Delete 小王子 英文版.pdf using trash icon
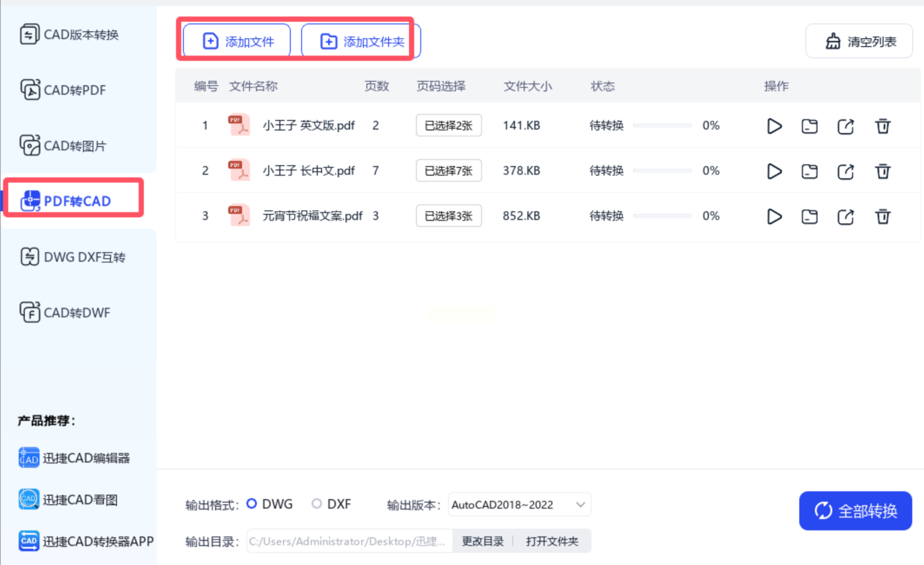The width and height of the screenshot is (924, 565). tap(882, 126)
